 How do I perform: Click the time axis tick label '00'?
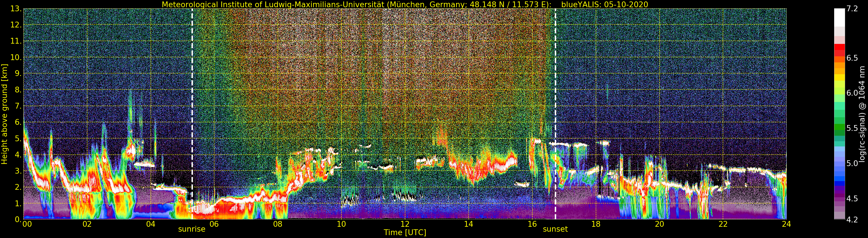(x=27, y=224)
